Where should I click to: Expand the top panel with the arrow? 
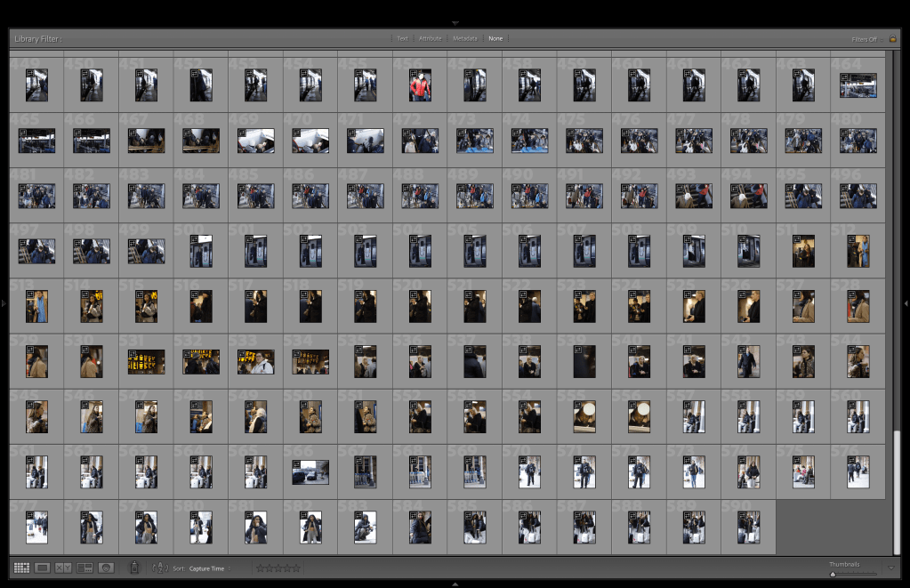(x=455, y=22)
